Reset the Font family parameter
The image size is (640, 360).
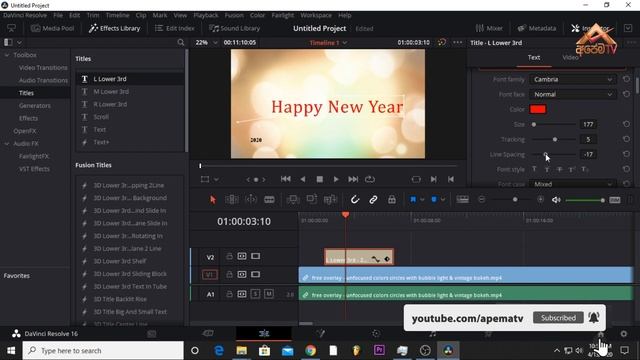626,79
